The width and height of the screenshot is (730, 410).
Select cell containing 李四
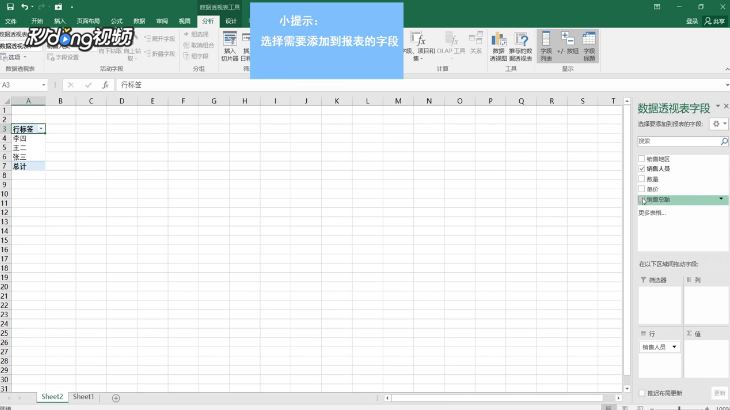coord(28,138)
